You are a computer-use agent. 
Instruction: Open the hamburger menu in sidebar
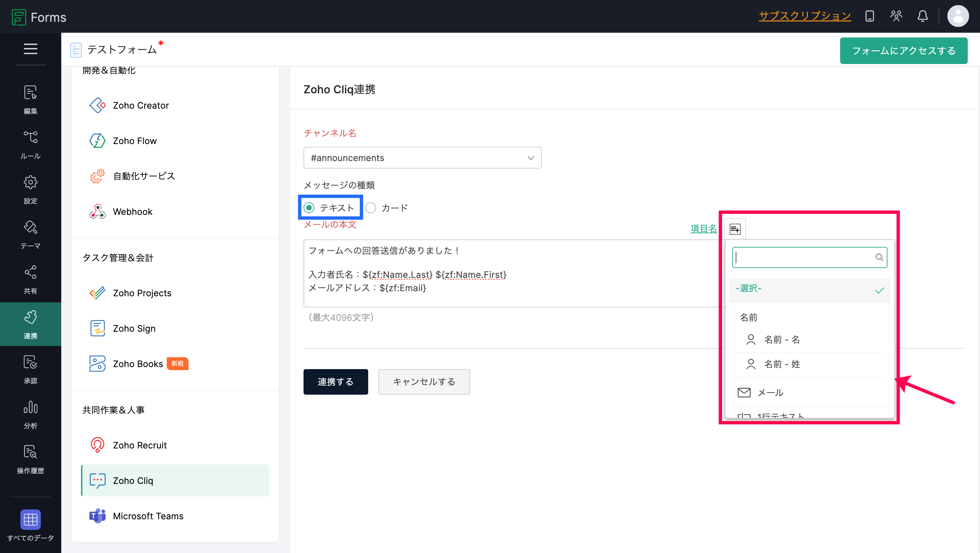pyautogui.click(x=30, y=49)
